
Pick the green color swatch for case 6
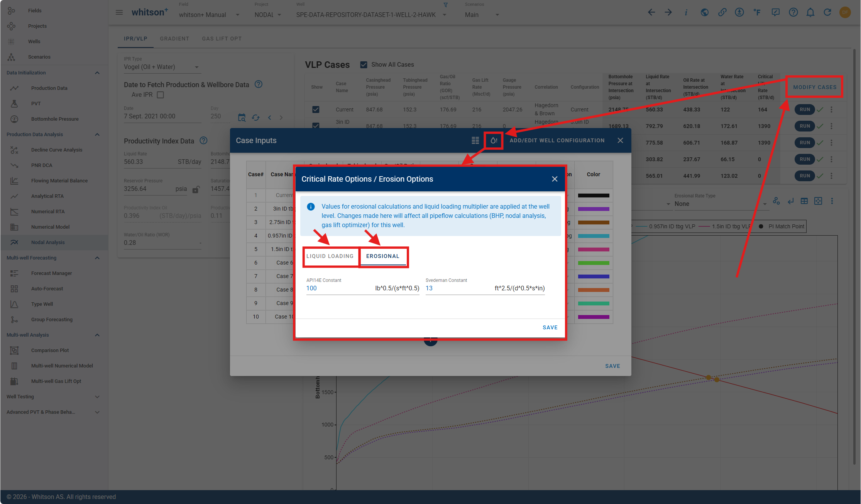click(x=594, y=263)
